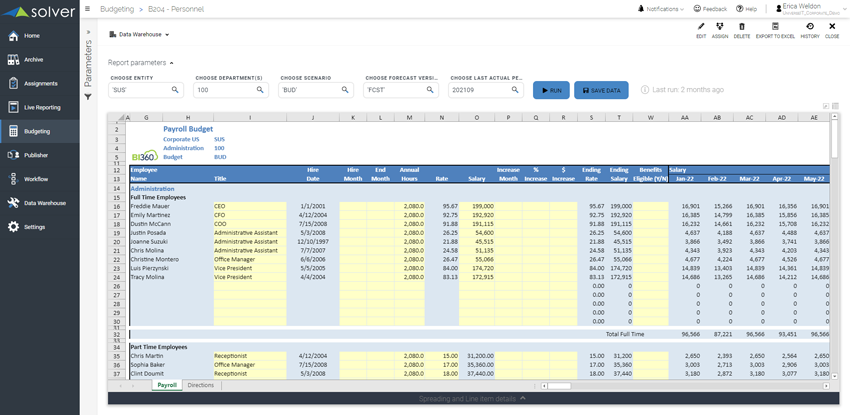Expand the Notifications dropdown
The image size is (850, 415).
pos(664,8)
